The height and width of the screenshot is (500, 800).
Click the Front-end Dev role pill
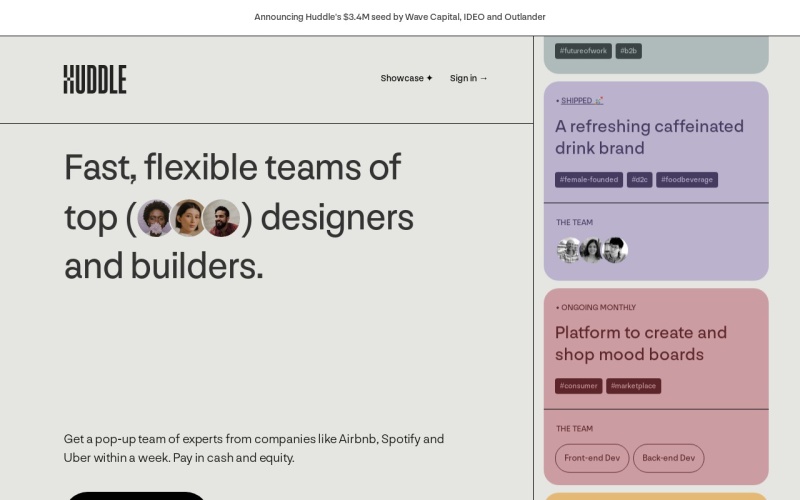[x=592, y=458]
